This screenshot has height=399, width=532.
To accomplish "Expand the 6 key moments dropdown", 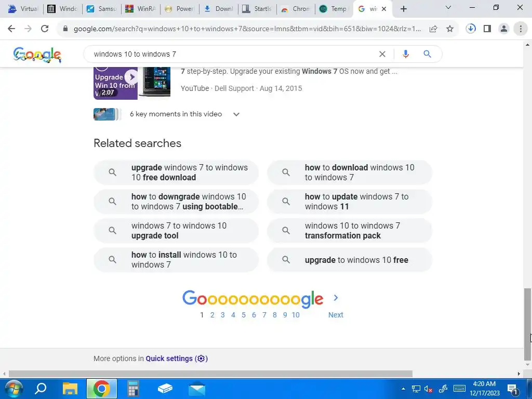I will tap(236, 114).
